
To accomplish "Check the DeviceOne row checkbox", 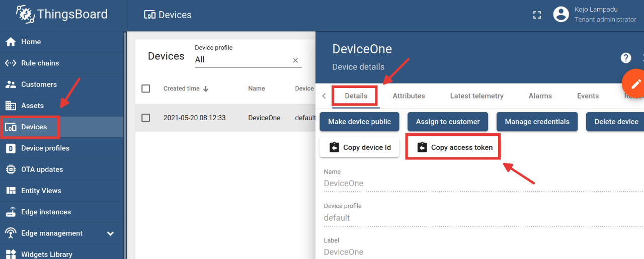I will click(x=146, y=118).
